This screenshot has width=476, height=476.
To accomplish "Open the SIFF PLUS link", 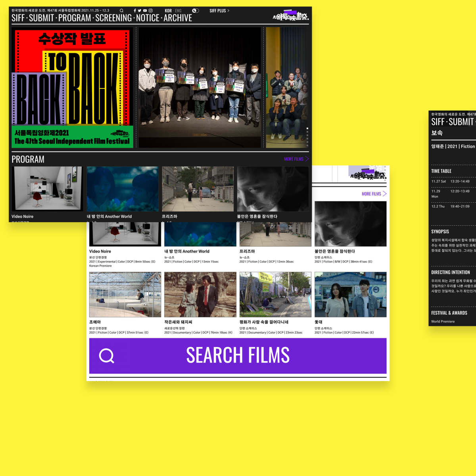I will click(x=219, y=11).
